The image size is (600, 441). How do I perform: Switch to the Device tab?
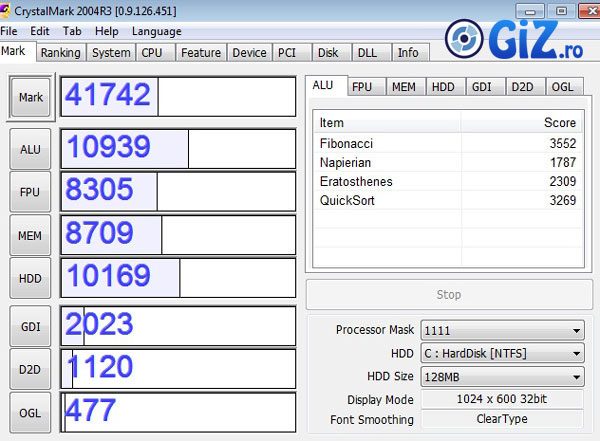tap(249, 52)
